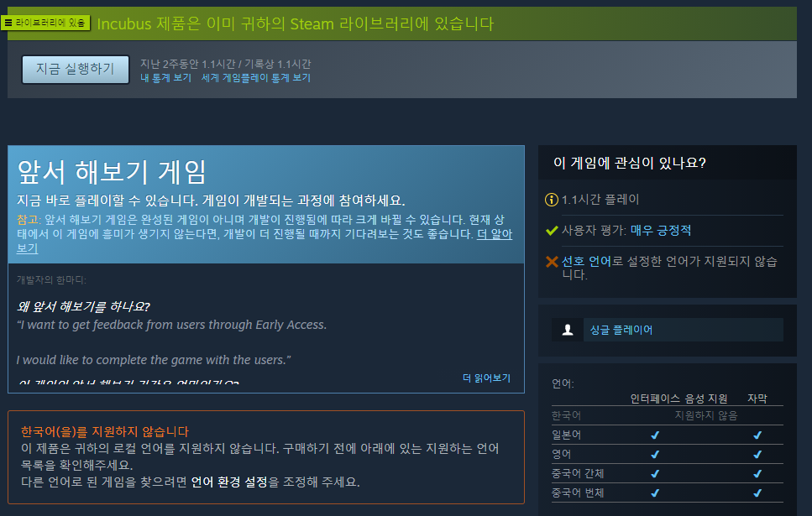Click the 인터페이스 column header
The height and width of the screenshot is (516, 812).
pos(655,399)
